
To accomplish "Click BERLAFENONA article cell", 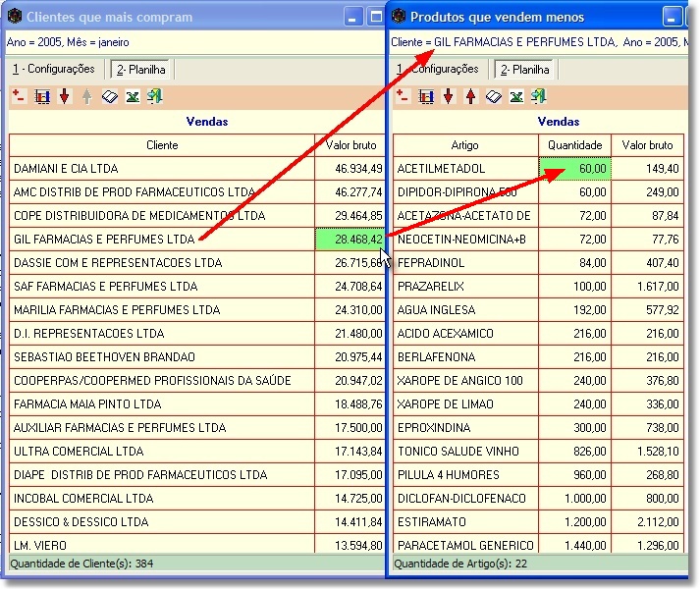I will pyautogui.click(x=465, y=357).
